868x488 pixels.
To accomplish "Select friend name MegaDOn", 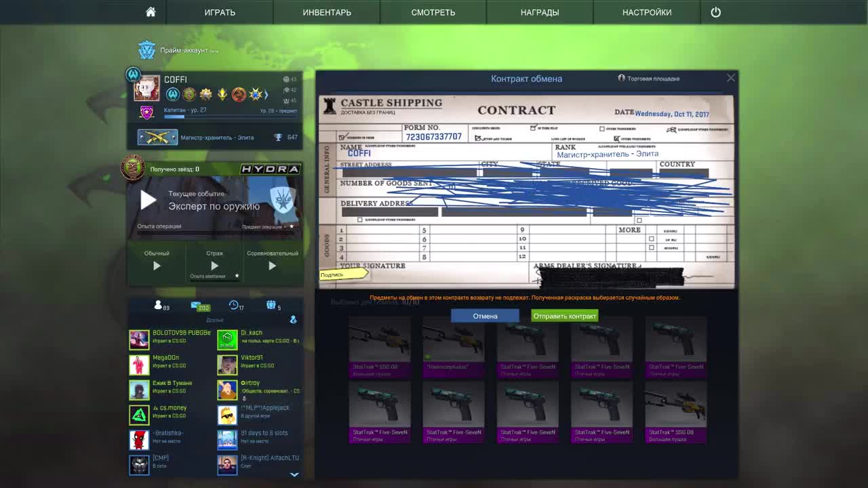I will click(166, 358).
